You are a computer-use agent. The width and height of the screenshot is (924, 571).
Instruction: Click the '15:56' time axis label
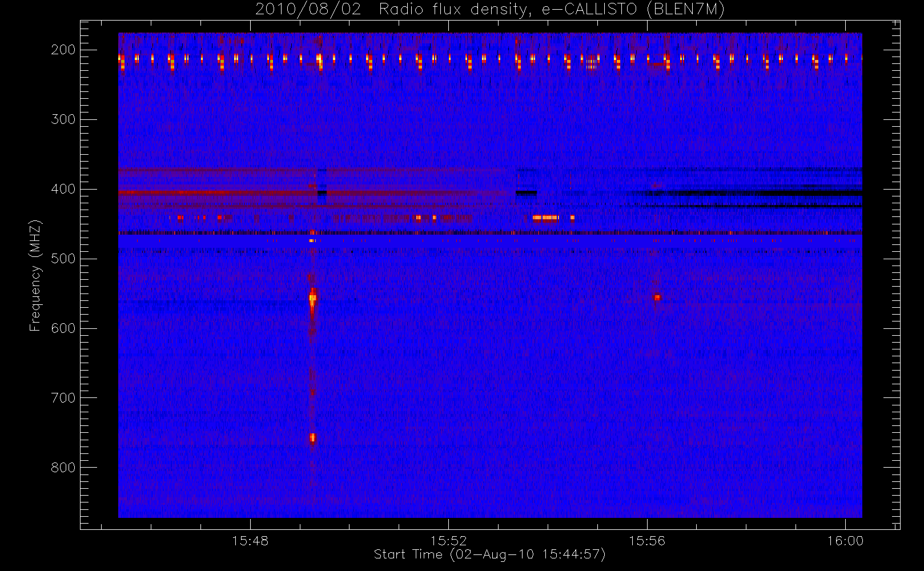click(x=647, y=541)
